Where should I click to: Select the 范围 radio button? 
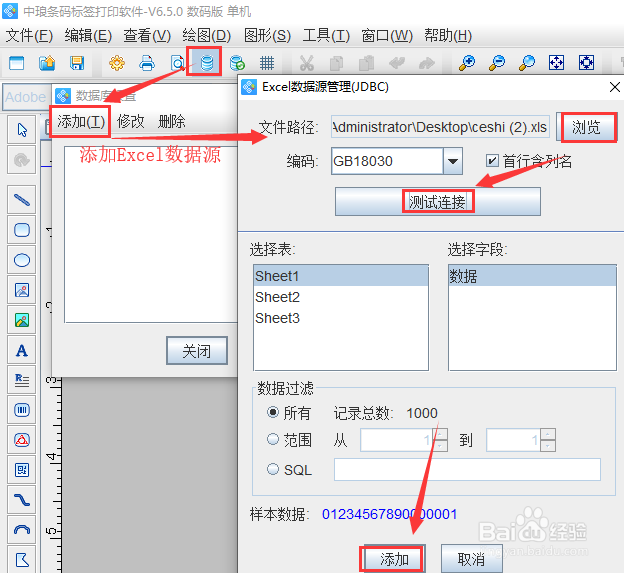(273, 440)
